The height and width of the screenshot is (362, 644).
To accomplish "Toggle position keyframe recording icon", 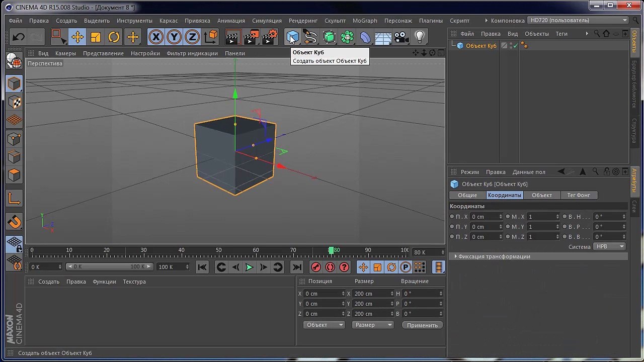I will tap(363, 267).
